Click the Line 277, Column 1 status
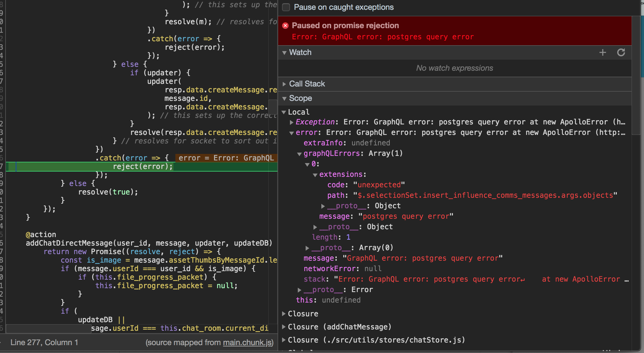The height and width of the screenshot is (353, 644). pyautogui.click(x=44, y=343)
